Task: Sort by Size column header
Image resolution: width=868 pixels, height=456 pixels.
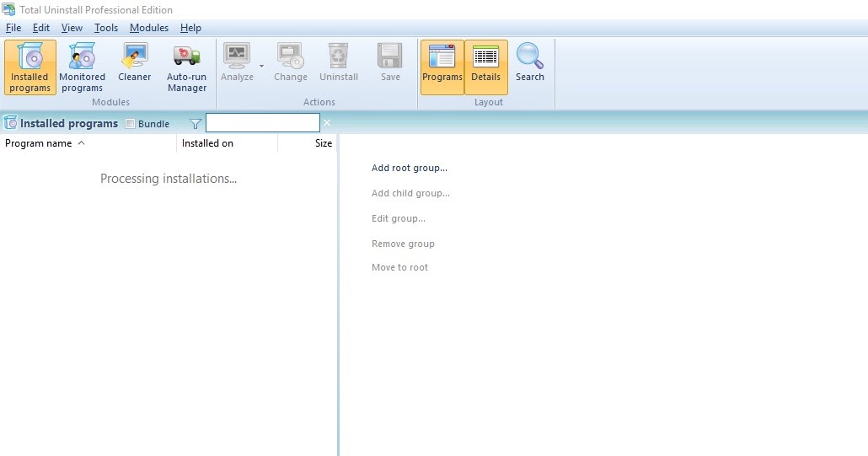Action: [x=308, y=143]
